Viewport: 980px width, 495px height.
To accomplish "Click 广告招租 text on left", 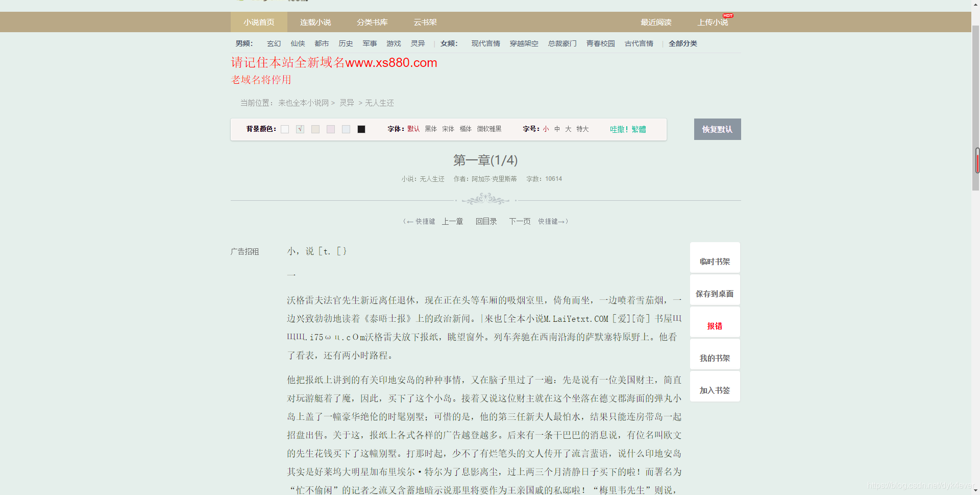I will (x=244, y=251).
